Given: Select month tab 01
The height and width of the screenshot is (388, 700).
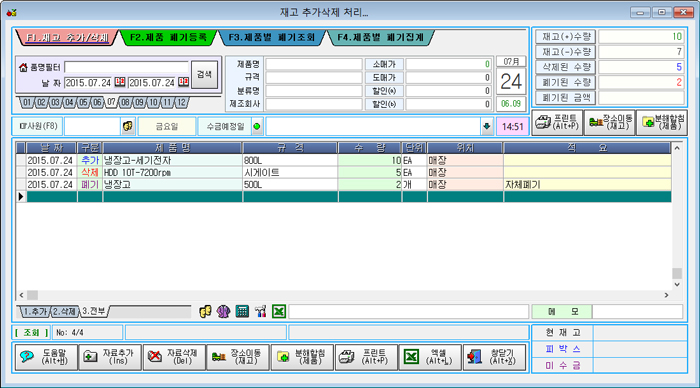Looking at the screenshot, I should tap(27, 103).
